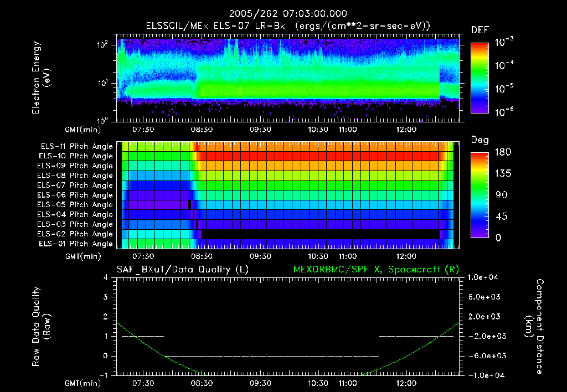Viewport: 567px width, 392px height.
Task: Click 12:00 tick under the bottom panel
Action: [x=406, y=383]
